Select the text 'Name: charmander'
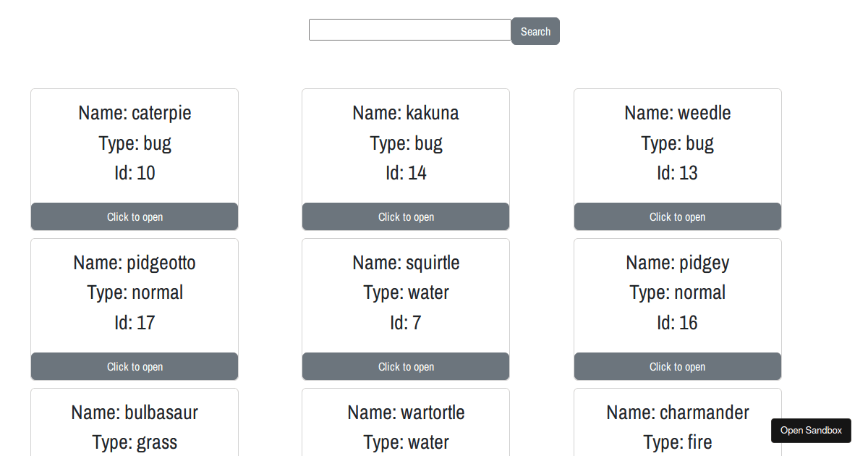868x456 pixels. tap(678, 413)
